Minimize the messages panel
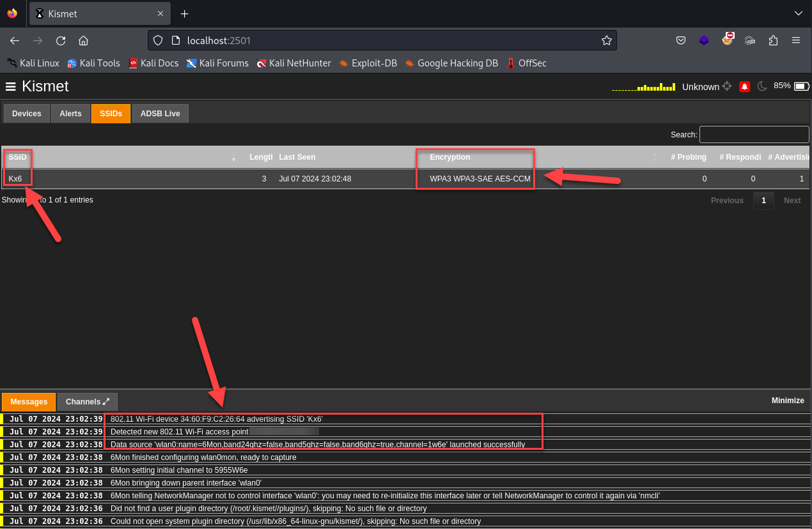 point(787,401)
